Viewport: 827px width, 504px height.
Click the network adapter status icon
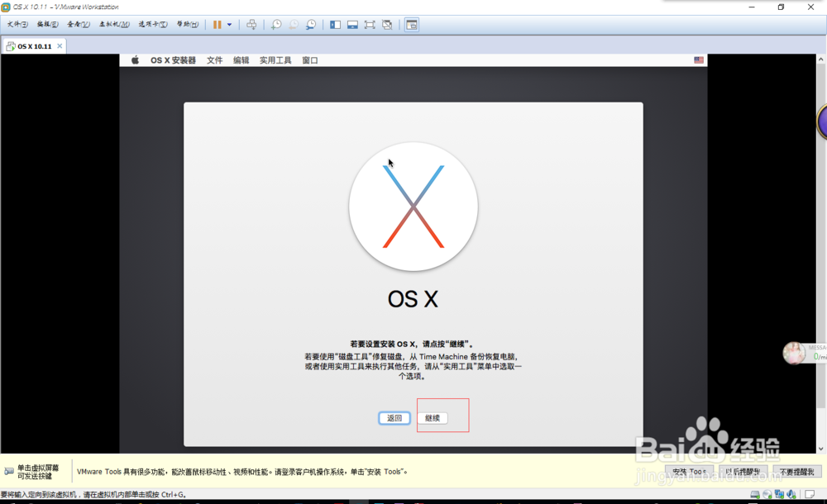pos(780,495)
